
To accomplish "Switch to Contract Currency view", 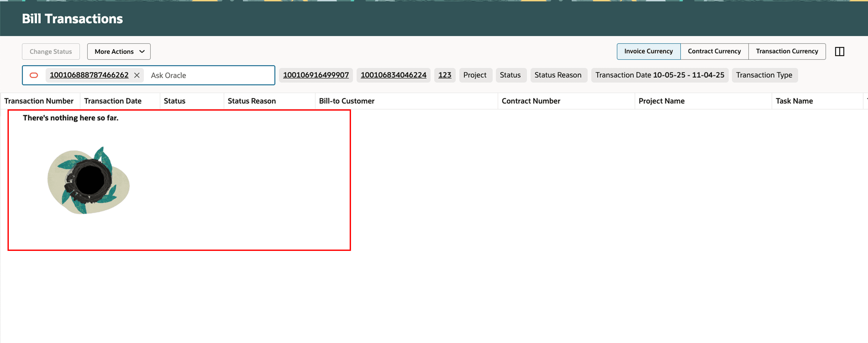I will click(x=714, y=51).
